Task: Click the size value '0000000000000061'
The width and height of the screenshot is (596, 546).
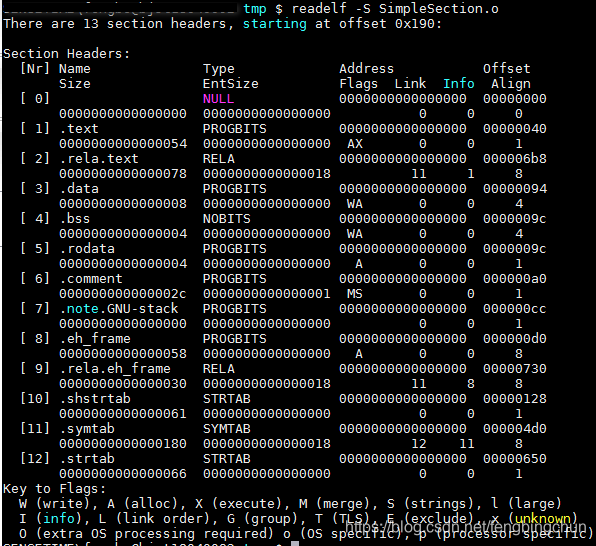Action: tap(123, 414)
